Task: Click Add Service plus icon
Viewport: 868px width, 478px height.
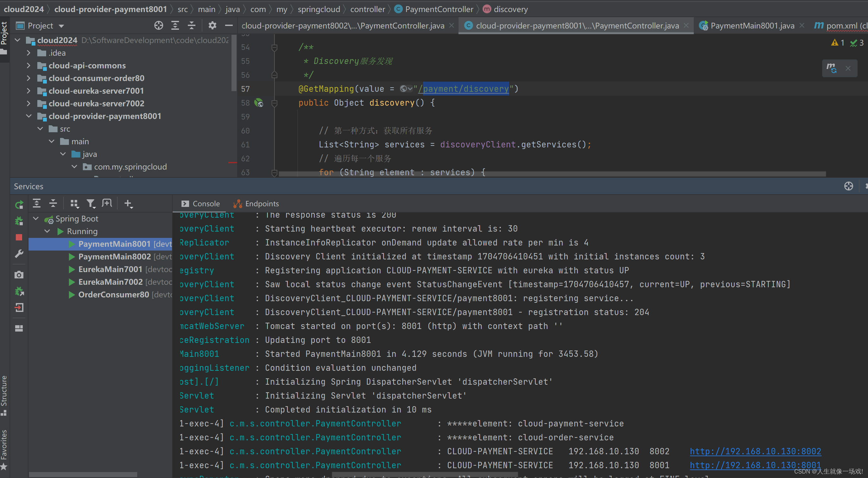Action: [x=128, y=203]
